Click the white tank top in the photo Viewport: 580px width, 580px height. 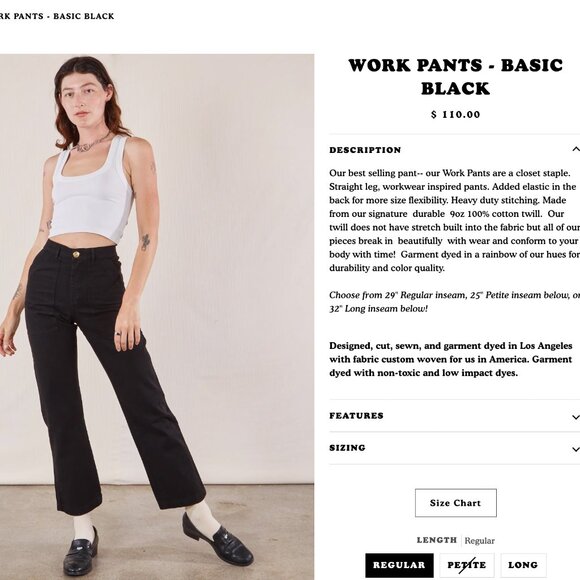click(92, 192)
